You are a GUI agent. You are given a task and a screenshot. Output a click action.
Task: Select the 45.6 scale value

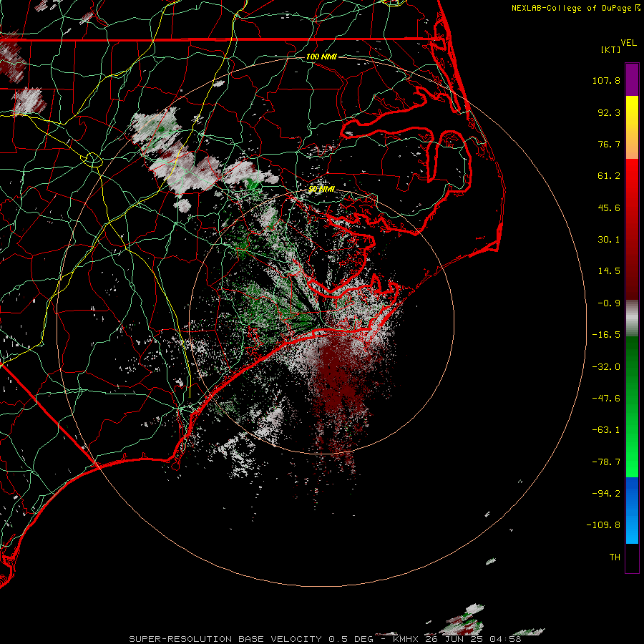609,208
